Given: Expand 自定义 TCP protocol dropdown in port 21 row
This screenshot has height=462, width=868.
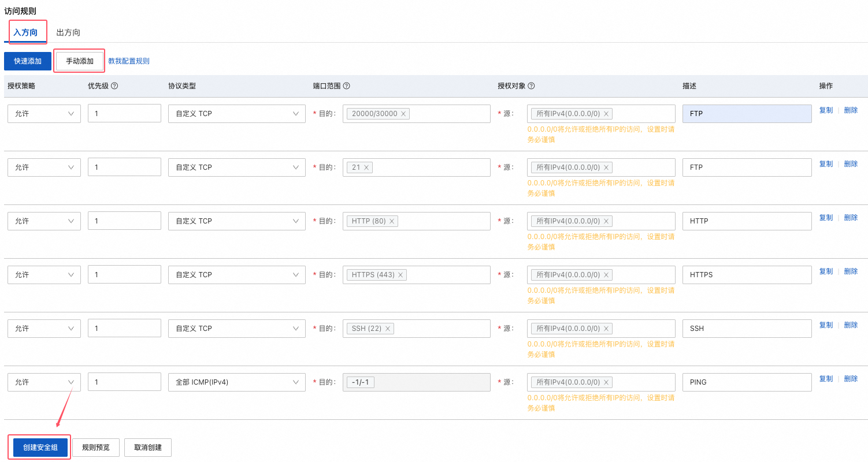Looking at the screenshot, I should pos(237,167).
